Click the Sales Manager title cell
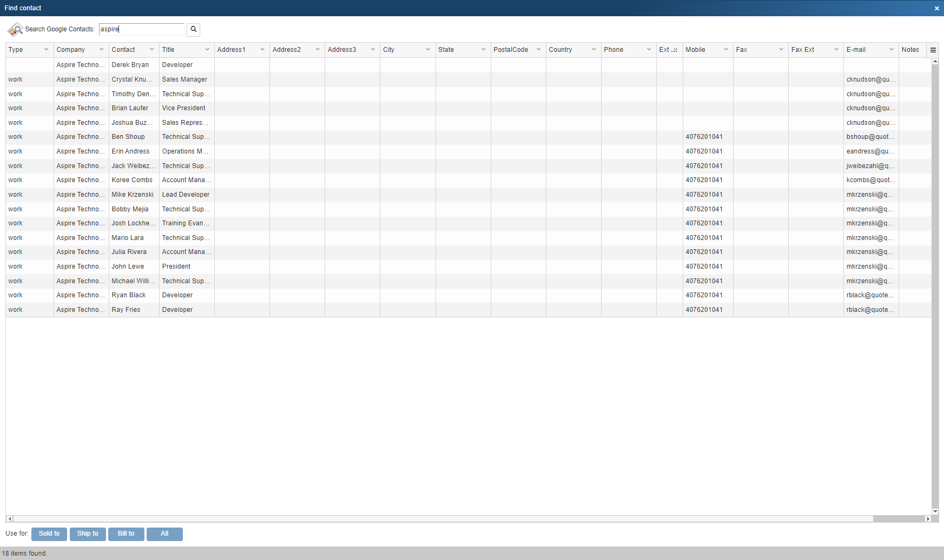The width and height of the screenshot is (944, 560). pyautogui.click(x=187, y=79)
